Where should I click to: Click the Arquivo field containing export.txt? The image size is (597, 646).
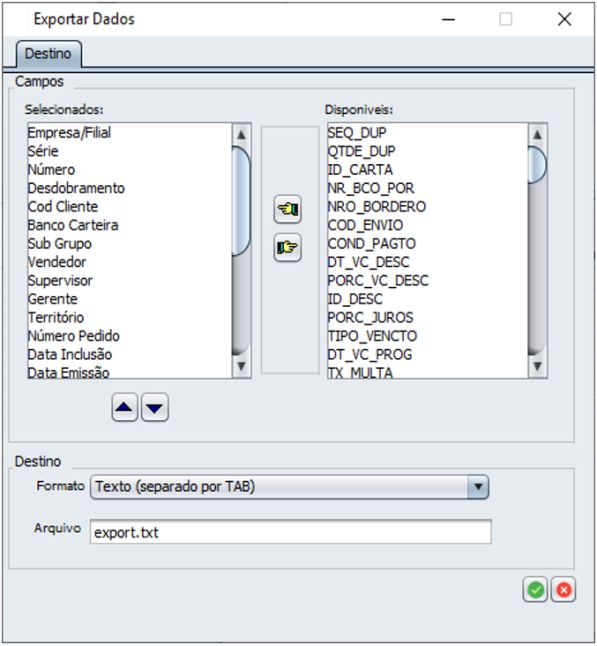click(x=290, y=532)
